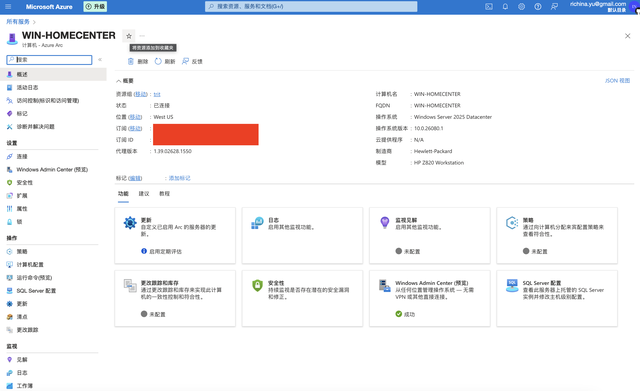Screen dimensions: 640x391
Task: Open SQL Server 配置 feature card
Action: click(557, 298)
